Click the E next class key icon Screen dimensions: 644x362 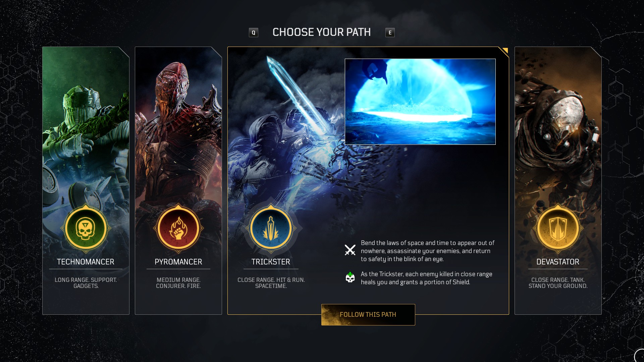click(390, 33)
